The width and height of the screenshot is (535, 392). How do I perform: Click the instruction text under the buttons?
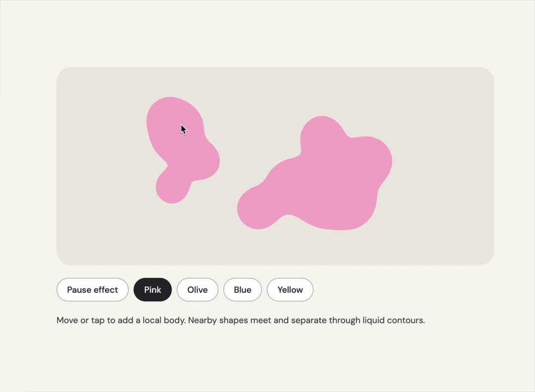pyautogui.click(x=241, y=320)
